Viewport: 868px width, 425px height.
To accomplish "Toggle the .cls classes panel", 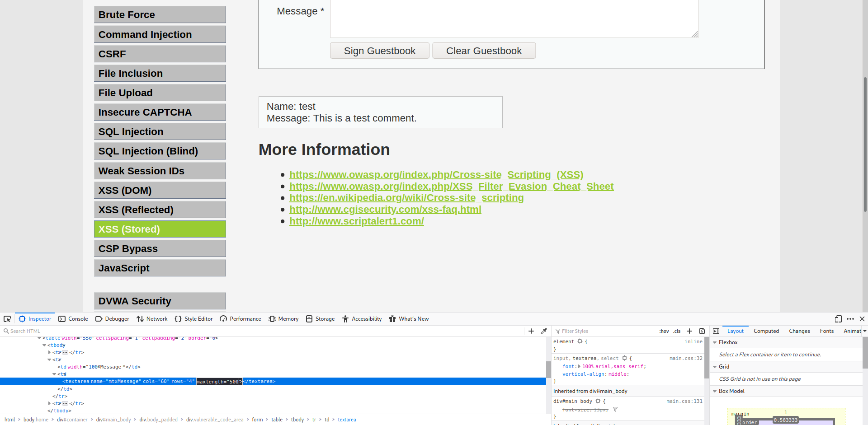I will (x=677, y=331).
